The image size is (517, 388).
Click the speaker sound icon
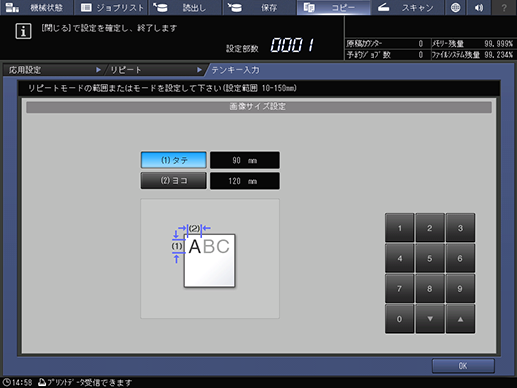[479, 7]
